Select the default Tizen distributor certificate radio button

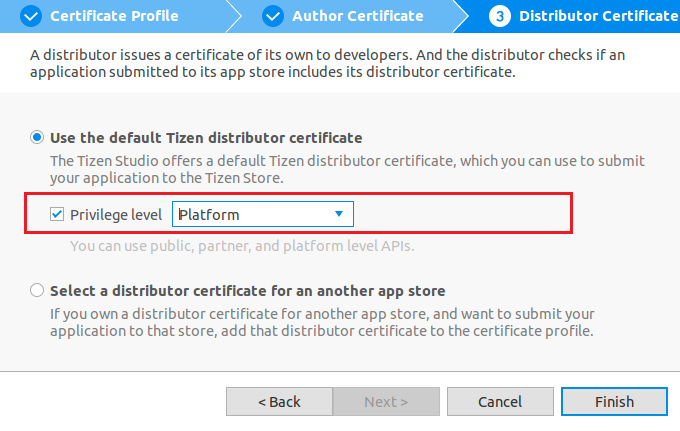coord(38,137)
